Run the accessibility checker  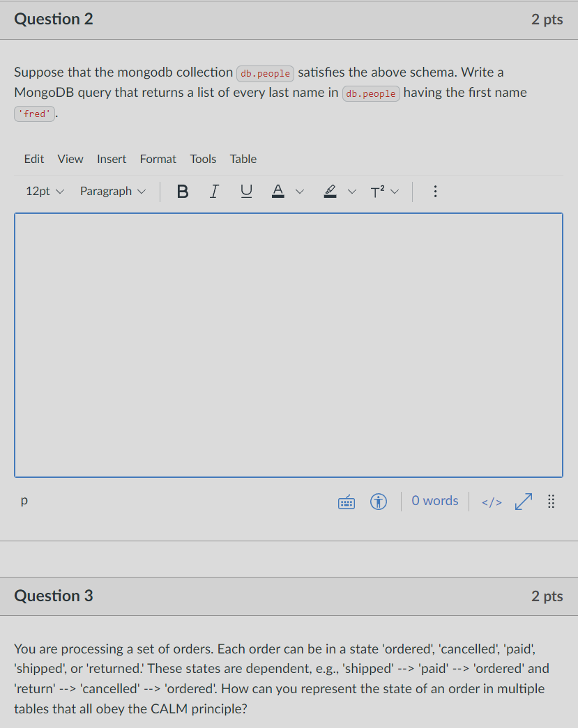(x=378, y=501)
